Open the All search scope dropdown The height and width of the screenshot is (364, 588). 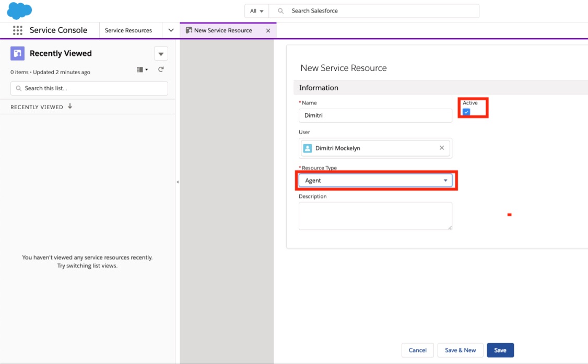[x=257, y=11]
